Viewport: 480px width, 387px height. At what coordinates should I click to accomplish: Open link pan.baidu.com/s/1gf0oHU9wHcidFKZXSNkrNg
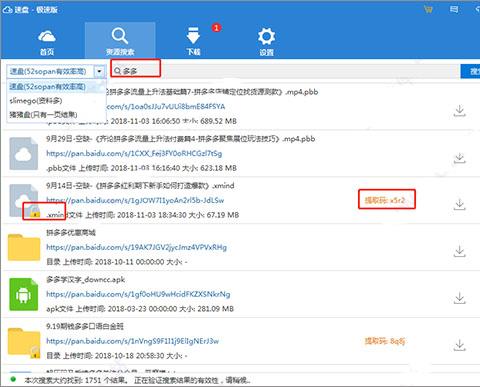point(138,294)
